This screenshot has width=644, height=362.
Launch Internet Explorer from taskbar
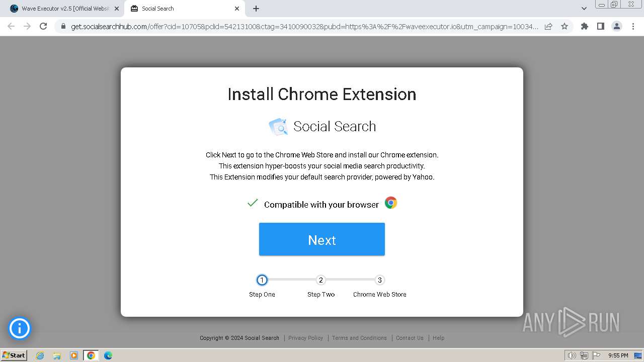40,355
